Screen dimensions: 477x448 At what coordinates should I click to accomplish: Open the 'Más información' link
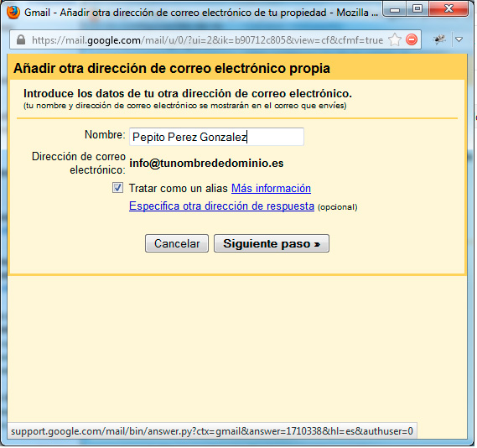coord(271,189)
